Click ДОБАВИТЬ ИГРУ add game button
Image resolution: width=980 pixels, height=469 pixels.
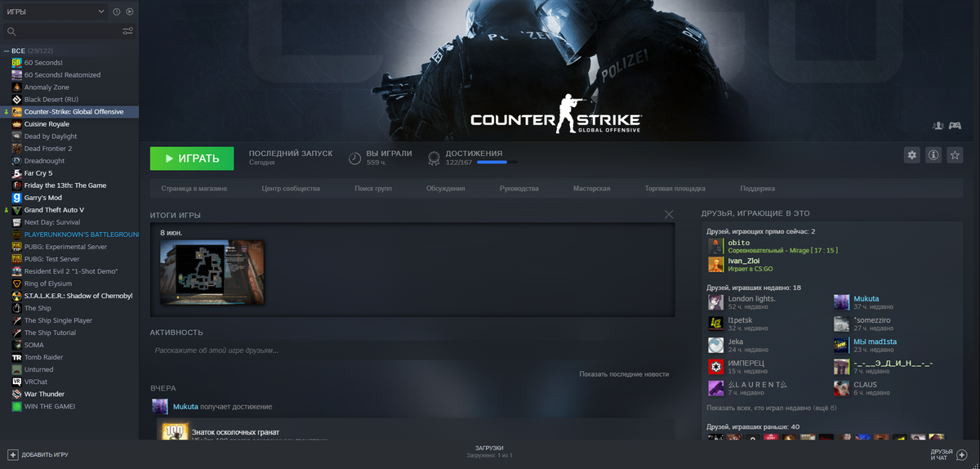[38, 454]
